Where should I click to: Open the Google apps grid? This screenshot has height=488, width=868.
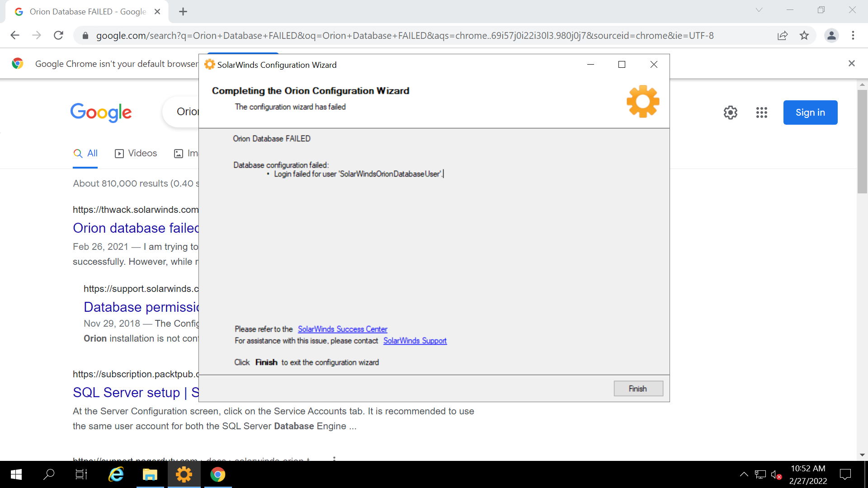click(762, 113)
